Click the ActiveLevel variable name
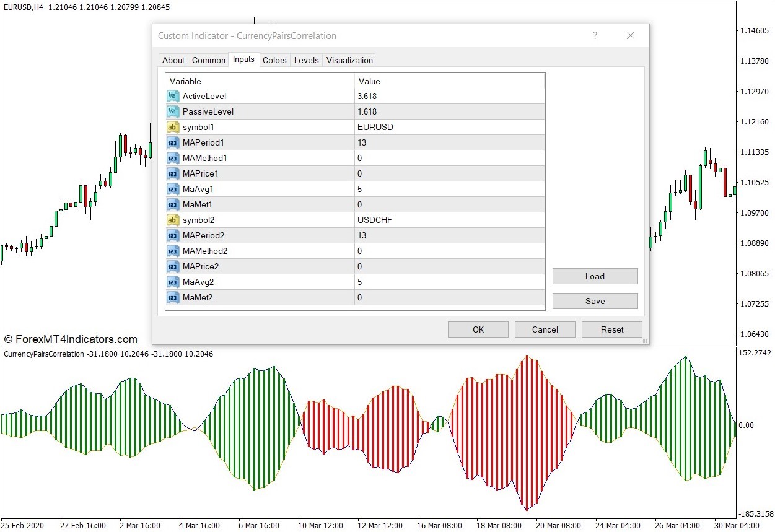This screenshot has height=532, width=775. pyautogui.click(x=204, y=96)
